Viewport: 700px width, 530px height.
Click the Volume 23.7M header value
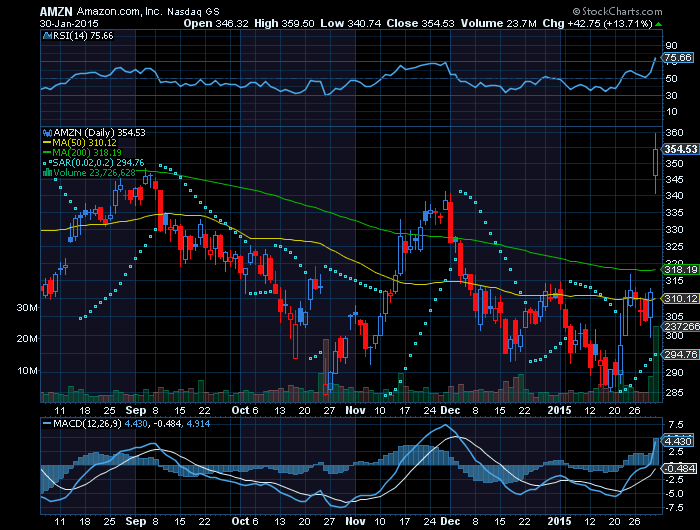click(498, 24)
